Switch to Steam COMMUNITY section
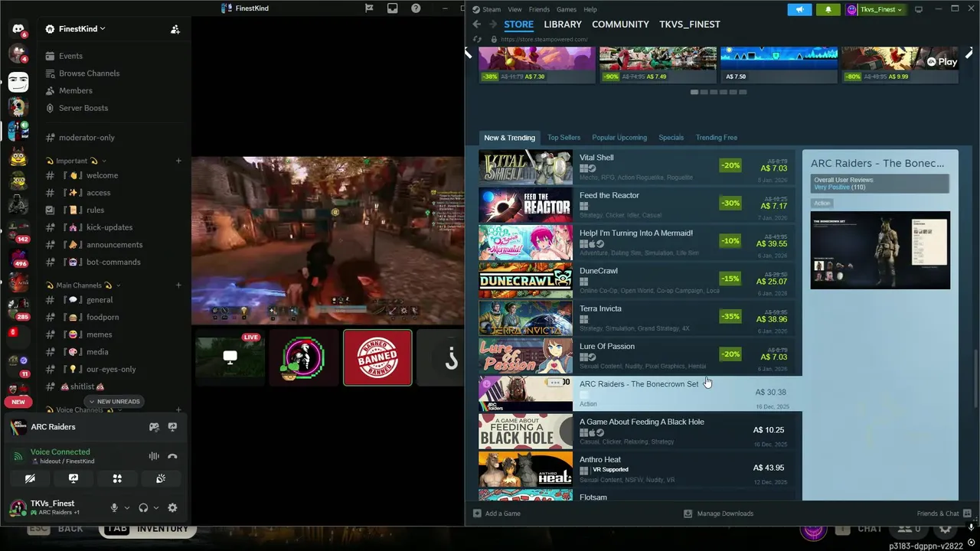The height and width of the screenshot is (551, 980). [x=620, y=24]
